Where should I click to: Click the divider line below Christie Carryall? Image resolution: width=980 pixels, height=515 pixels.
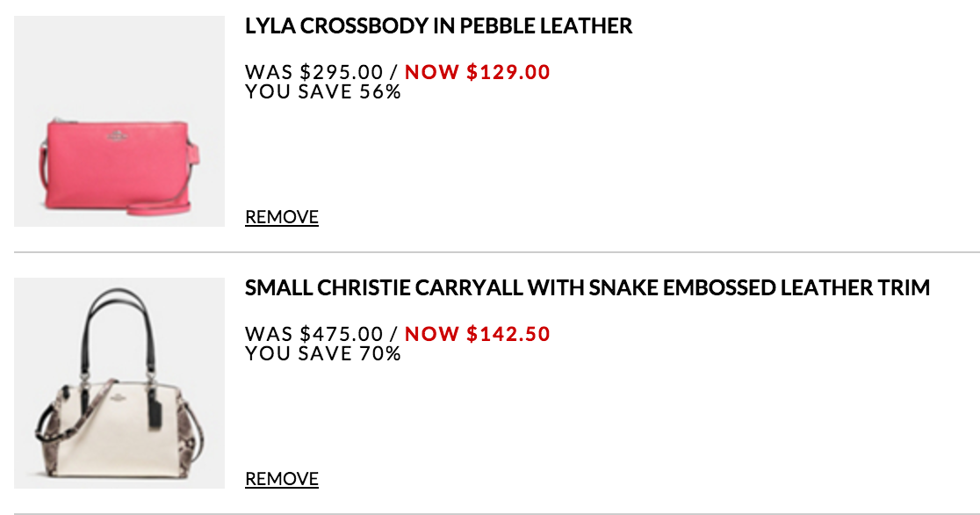pyautogui.click(x=496, y=513)
